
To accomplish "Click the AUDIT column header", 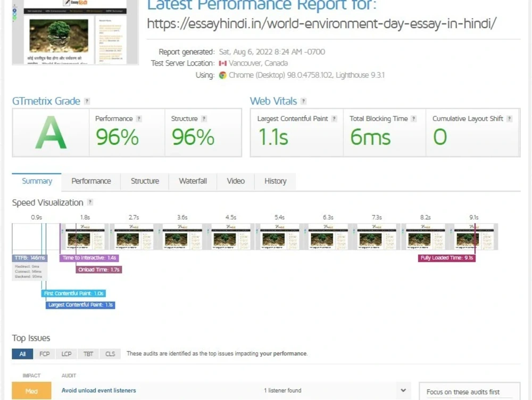I will 69,375.
